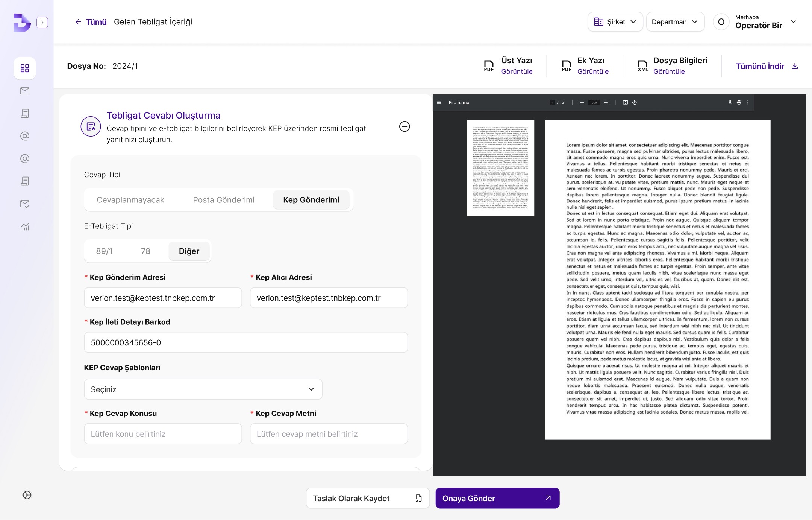Click the Onaya Gönder button
This screenshot has height=520, width=812.
(497, 498)
